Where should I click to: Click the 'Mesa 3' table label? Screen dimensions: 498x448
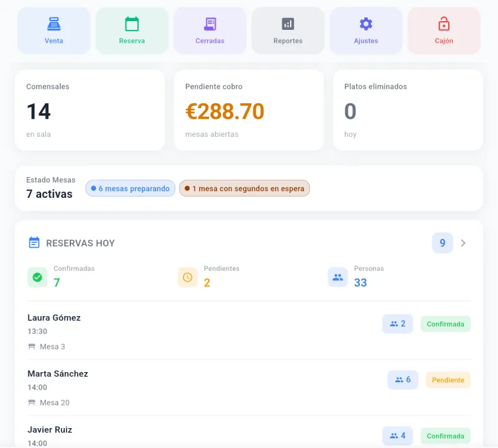[52, 347]
